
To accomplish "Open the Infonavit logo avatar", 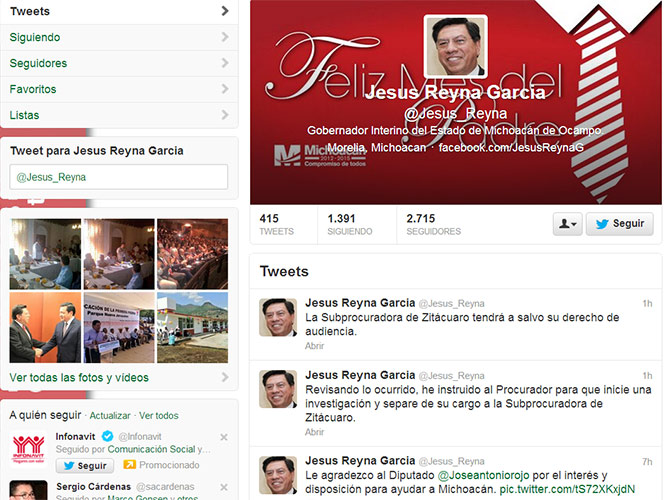I will (x=28, y=450).
